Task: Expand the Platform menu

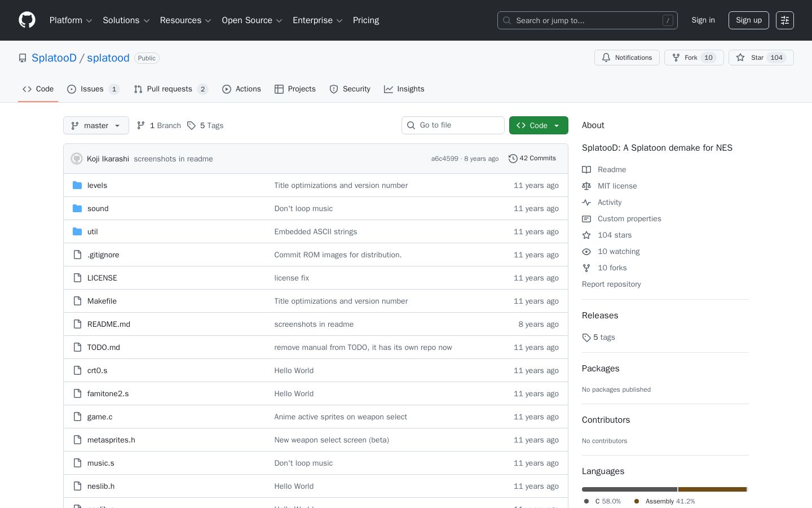Action: coord(70,20)
